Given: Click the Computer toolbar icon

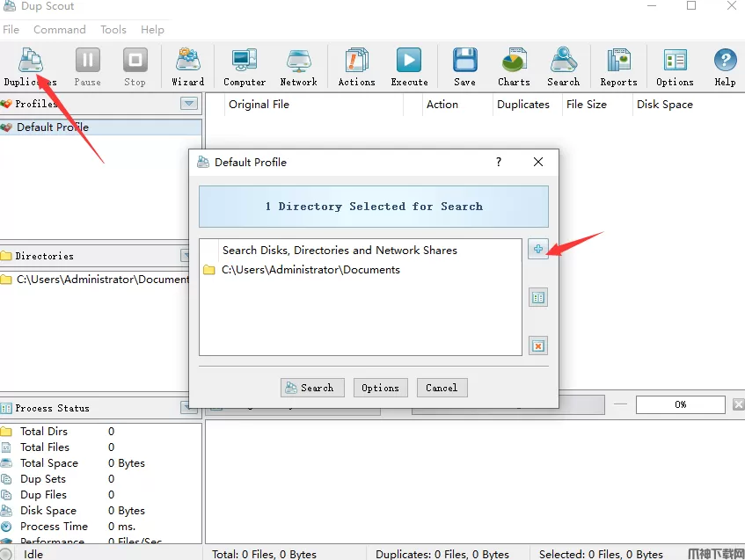Looking at the screenshot, I should point(245,67).
